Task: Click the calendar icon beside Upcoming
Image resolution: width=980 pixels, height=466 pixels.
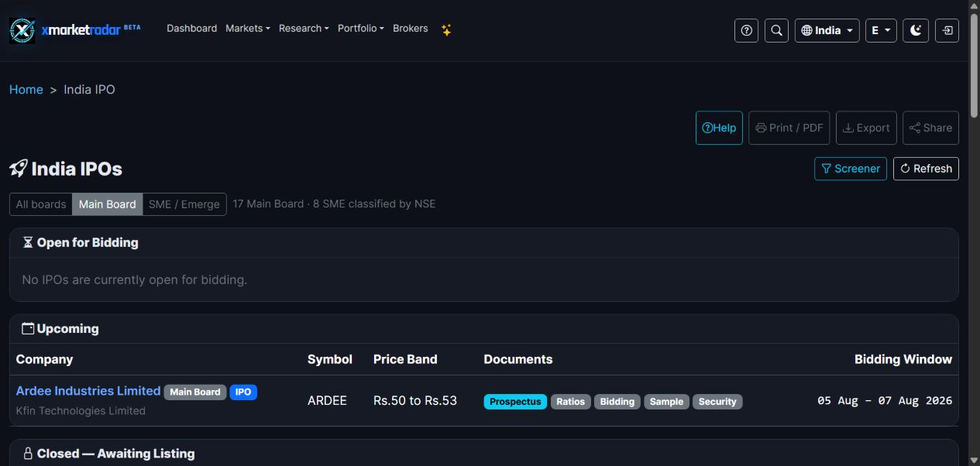Action: pos(28,329)
